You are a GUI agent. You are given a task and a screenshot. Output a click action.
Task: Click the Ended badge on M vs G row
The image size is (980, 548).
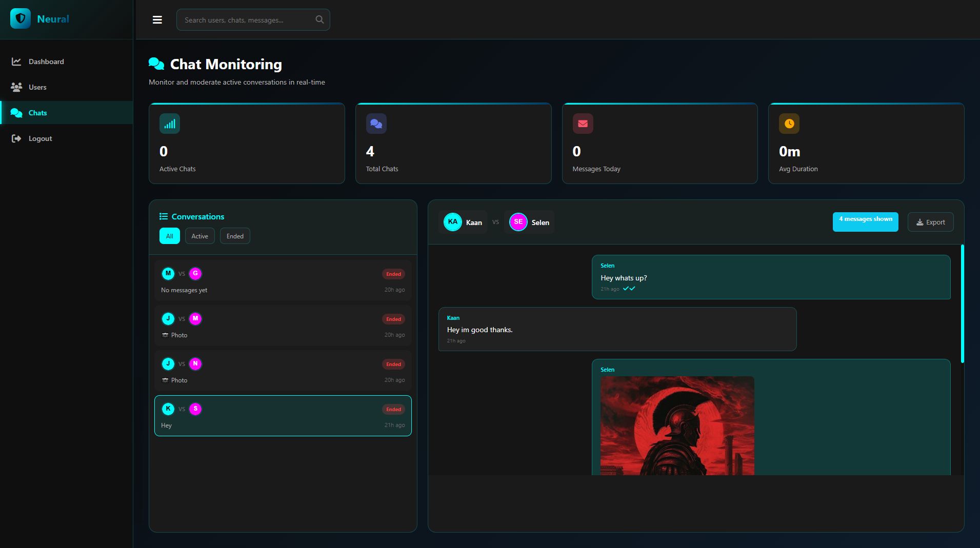tap(394, 274)
